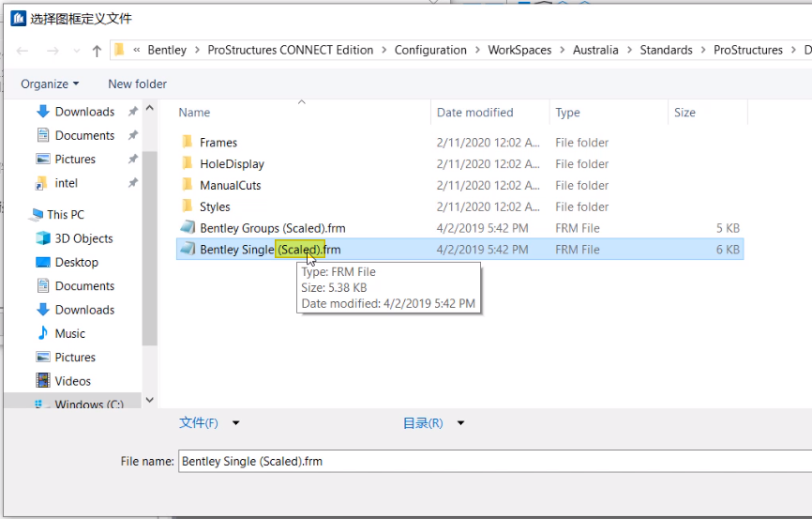Click sidebar scrollbar up arrow

(150, 108)
